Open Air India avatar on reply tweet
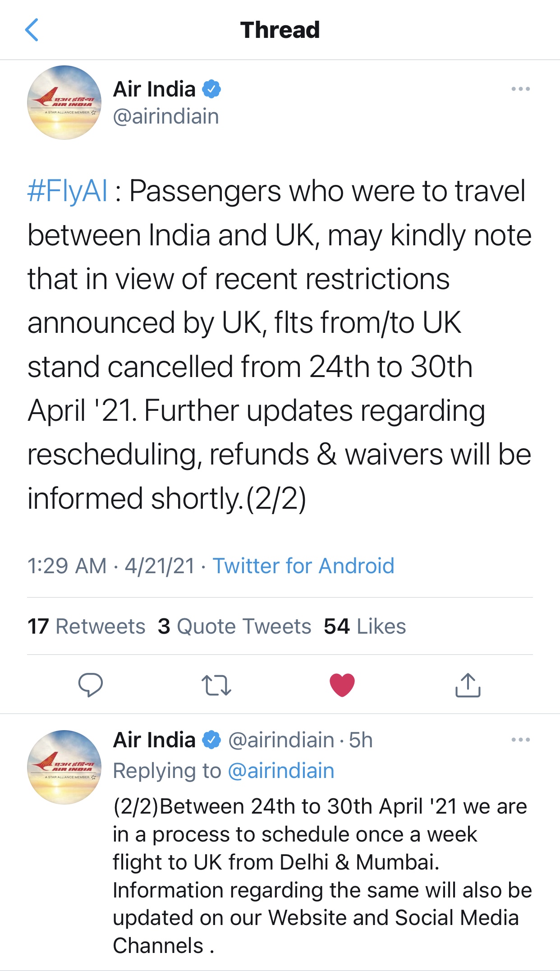Screen dimensions: 560x971 click(64, 767)
